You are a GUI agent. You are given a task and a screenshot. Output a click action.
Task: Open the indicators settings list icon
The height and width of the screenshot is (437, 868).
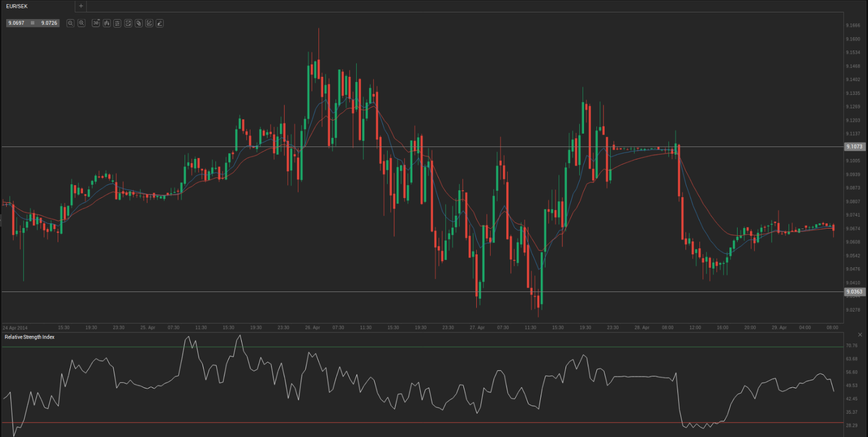coord(118,23)
